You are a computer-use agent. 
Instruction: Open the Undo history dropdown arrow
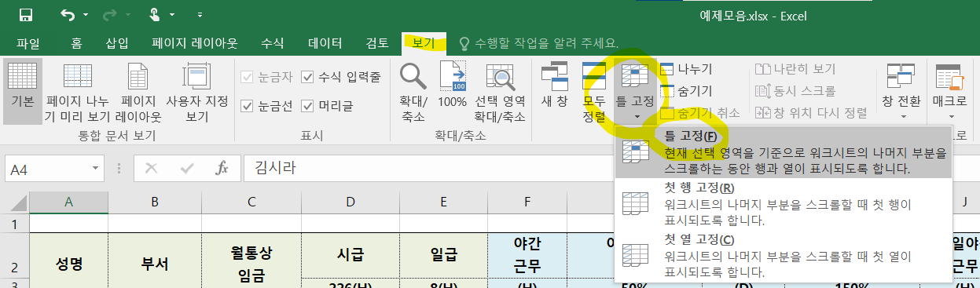[85, 15]
